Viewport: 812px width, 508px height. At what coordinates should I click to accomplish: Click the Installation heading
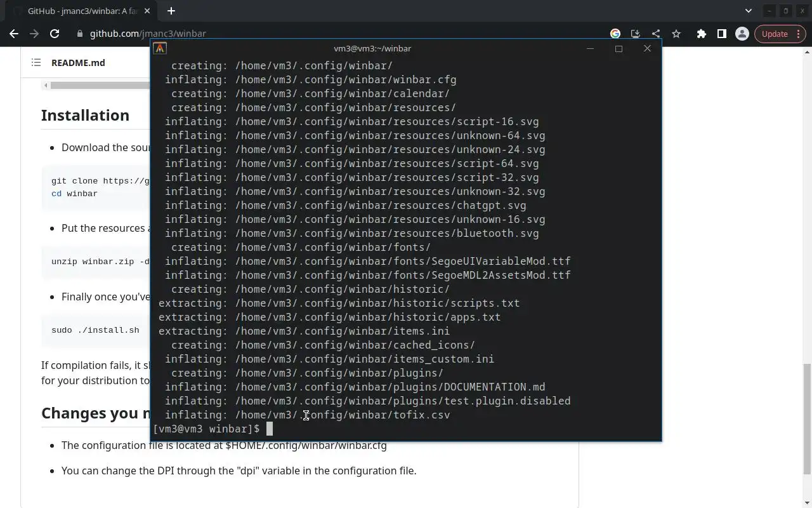(x=85, y=115)
